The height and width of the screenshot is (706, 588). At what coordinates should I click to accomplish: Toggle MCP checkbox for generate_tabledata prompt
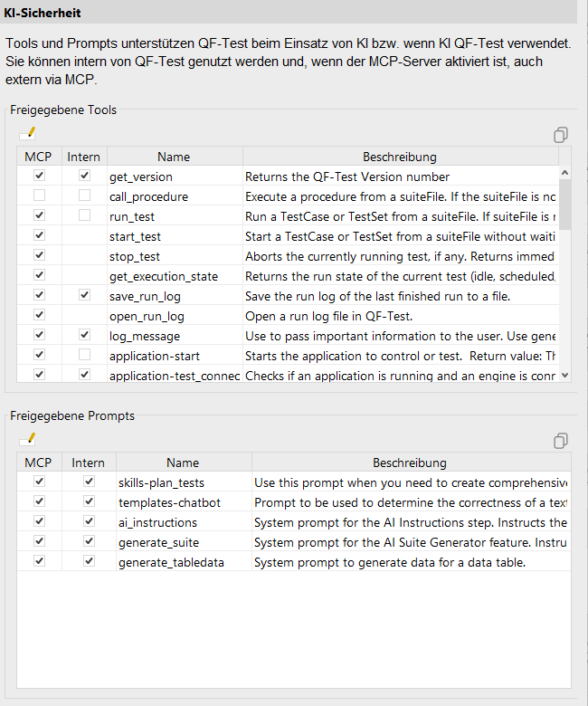coord(40,561)
